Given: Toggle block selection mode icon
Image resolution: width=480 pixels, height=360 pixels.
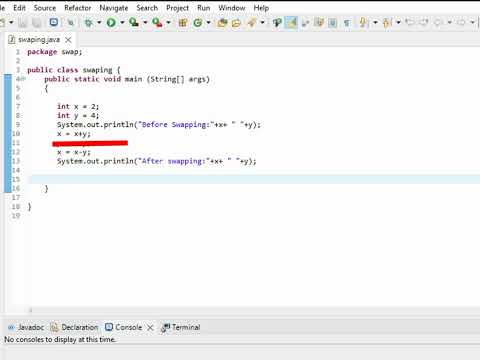Looking at the screenshot, I should [x=332, y=23].
